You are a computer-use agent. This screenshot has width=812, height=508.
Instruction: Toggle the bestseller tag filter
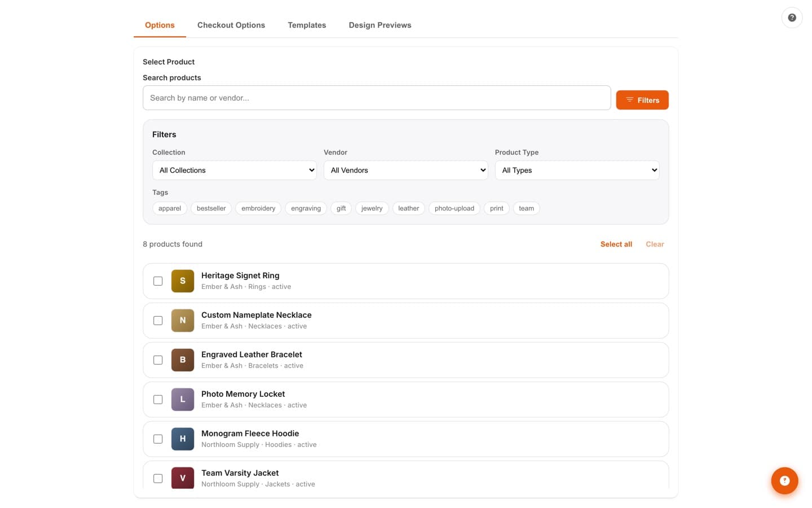(x=211, y=208)
